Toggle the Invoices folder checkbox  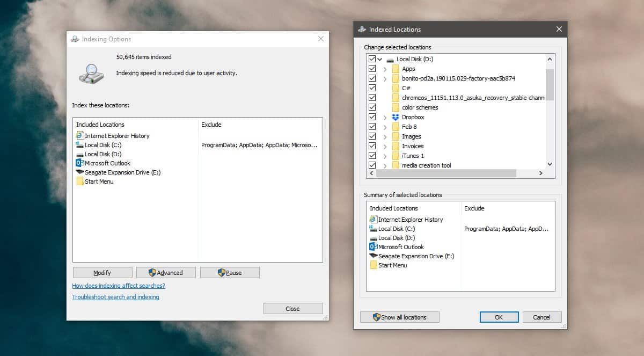coord(372,146)
